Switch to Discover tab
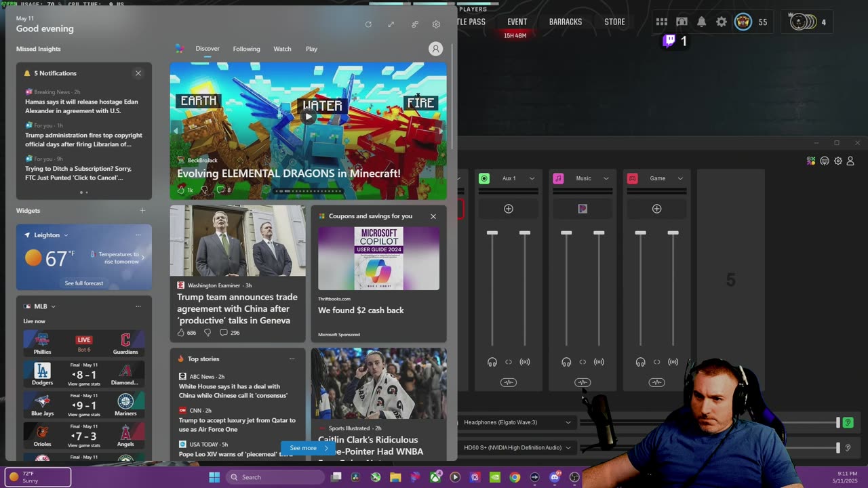 point(208,49)
